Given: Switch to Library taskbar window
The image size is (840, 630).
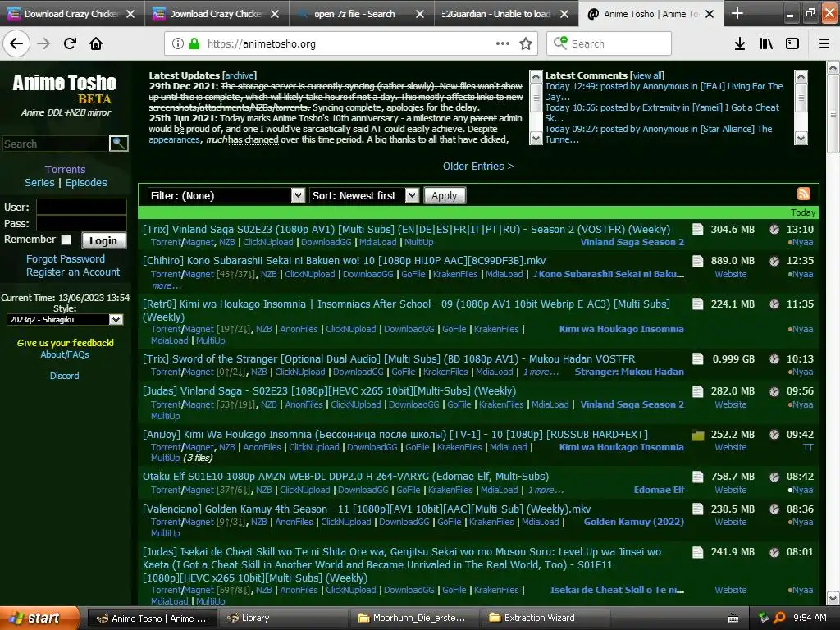Looking at the screenshot, I should (x=285, y=618).
